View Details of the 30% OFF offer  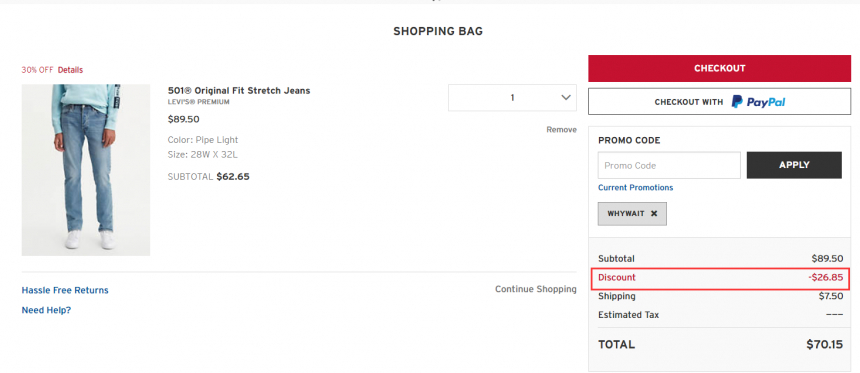70,70
